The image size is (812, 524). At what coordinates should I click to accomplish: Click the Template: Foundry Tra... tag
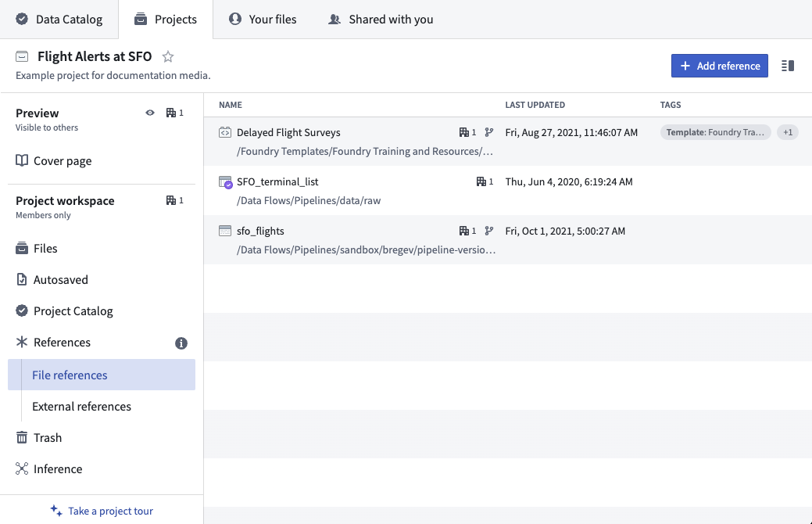coord(715,132)
